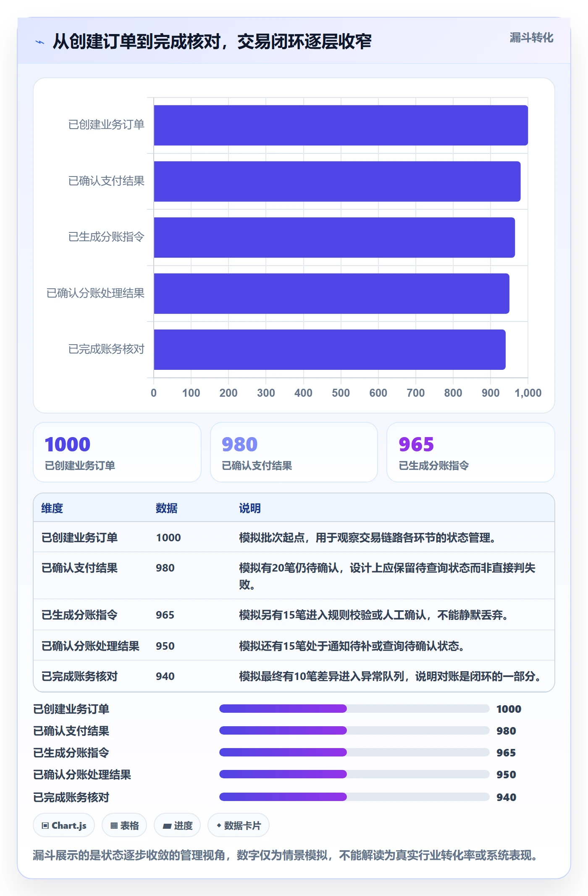Select table cell 已完成账务核对
The height and width of the screenshot is (896, 588).
point(79,676)
